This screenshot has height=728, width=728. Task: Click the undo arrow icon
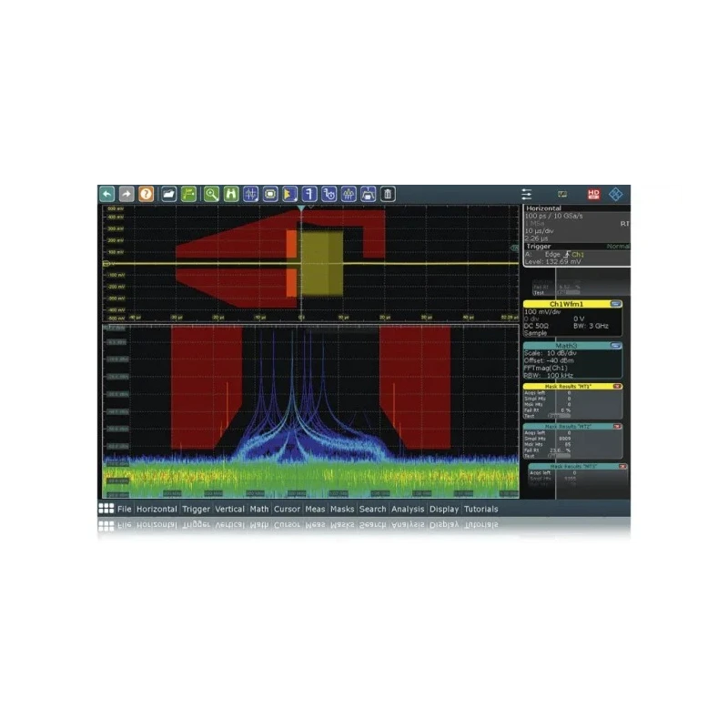tap(107, 194)
